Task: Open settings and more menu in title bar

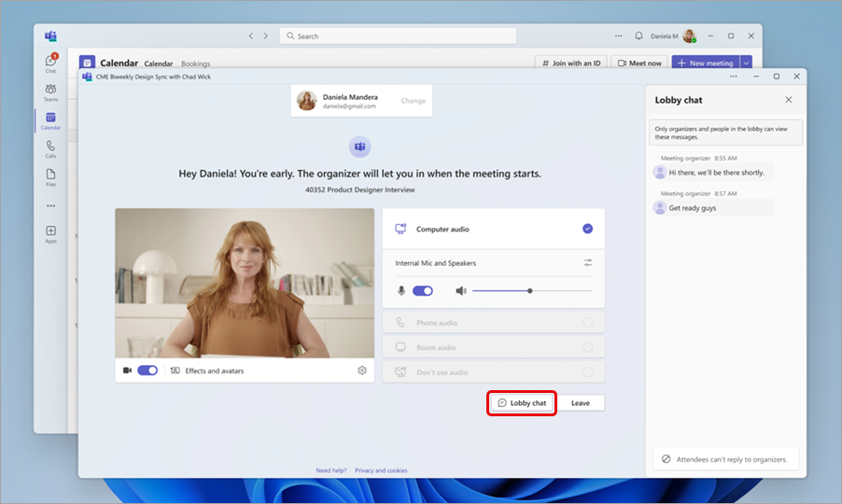Action: coord(618,36)
